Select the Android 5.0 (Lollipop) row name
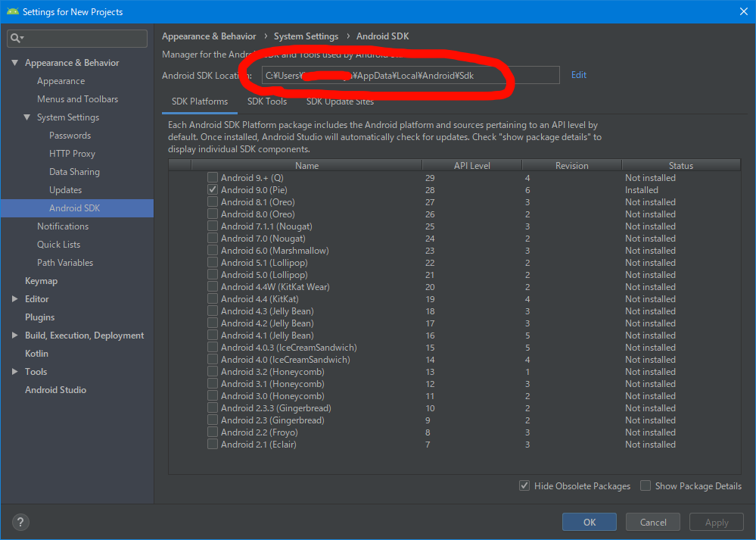The height and width of the screenshot is (540, 756). tap(264, 275)
